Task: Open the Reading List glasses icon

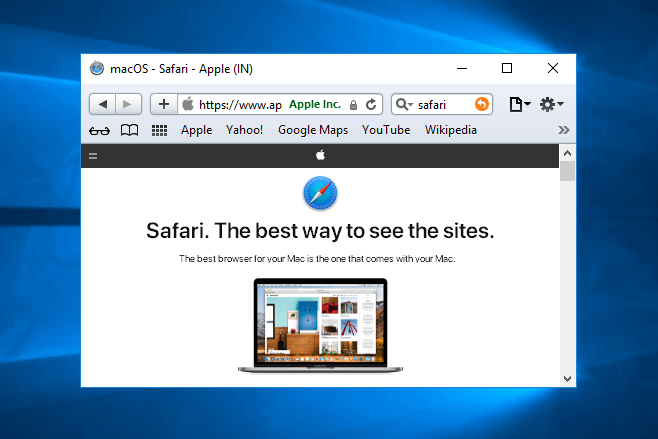Action: (x=99, y=130)
